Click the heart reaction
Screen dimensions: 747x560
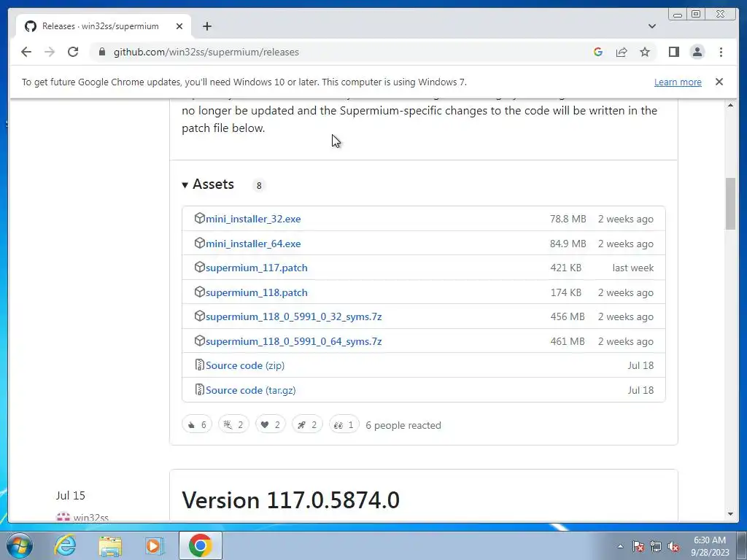click(x=270, y=425)
